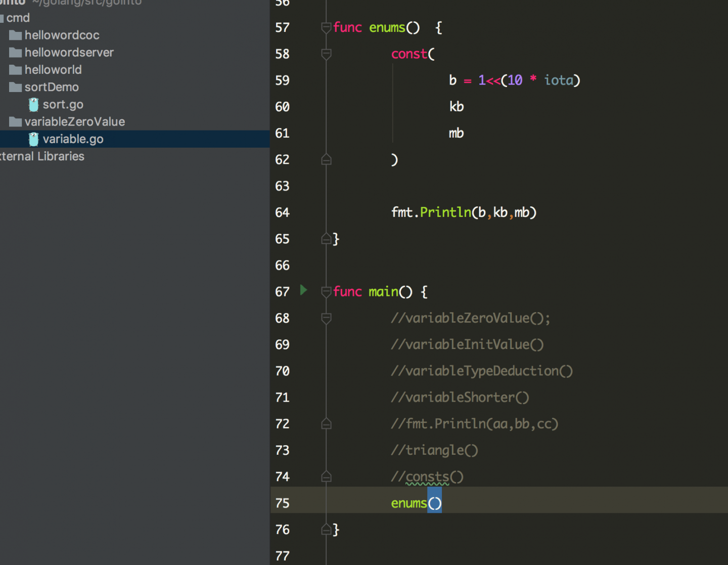Click the //fmt.Println(aa,bb,cc) comment
This screenshot has height=565, width=728.
pyautogui.click(x=475, y=424)
